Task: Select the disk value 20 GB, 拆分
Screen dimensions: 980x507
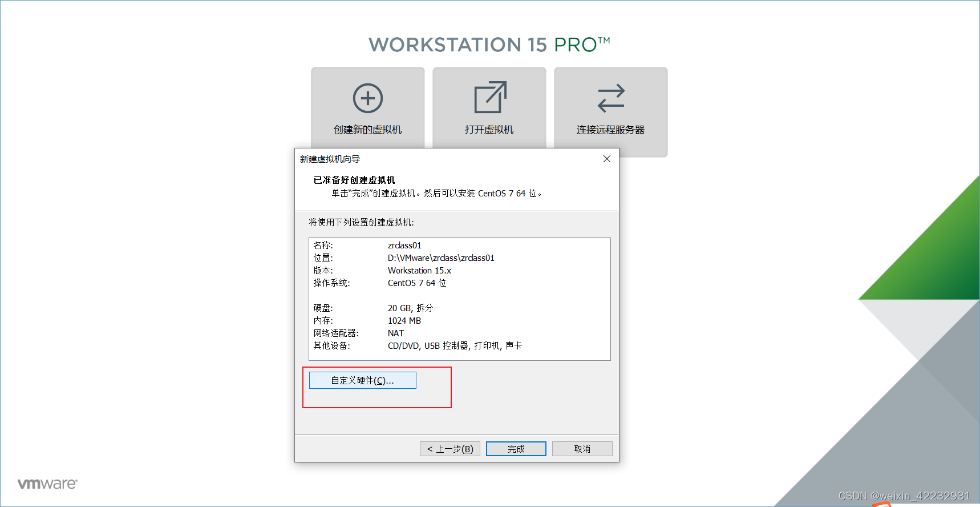Action: [410, 308]
